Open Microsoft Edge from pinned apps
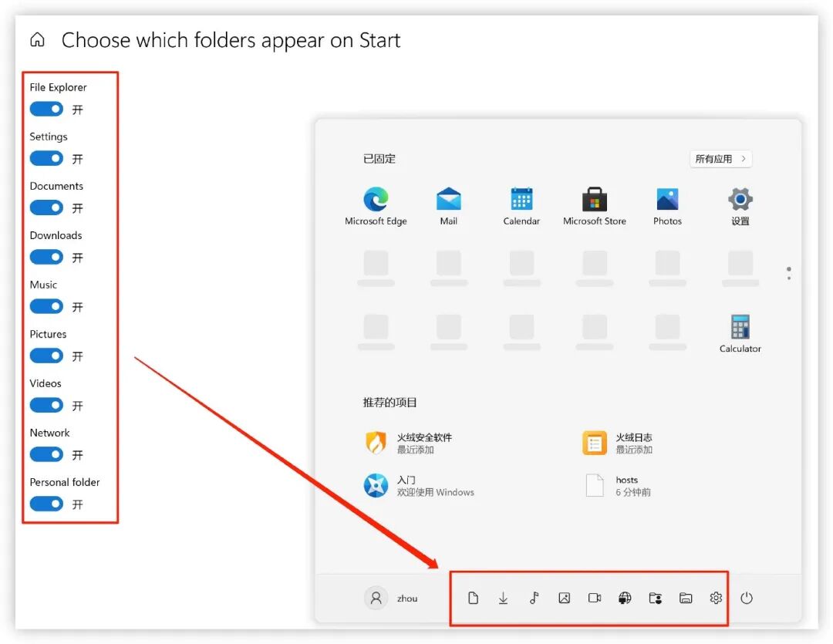The width and height of the screenshot is (833, 644). 376,206
